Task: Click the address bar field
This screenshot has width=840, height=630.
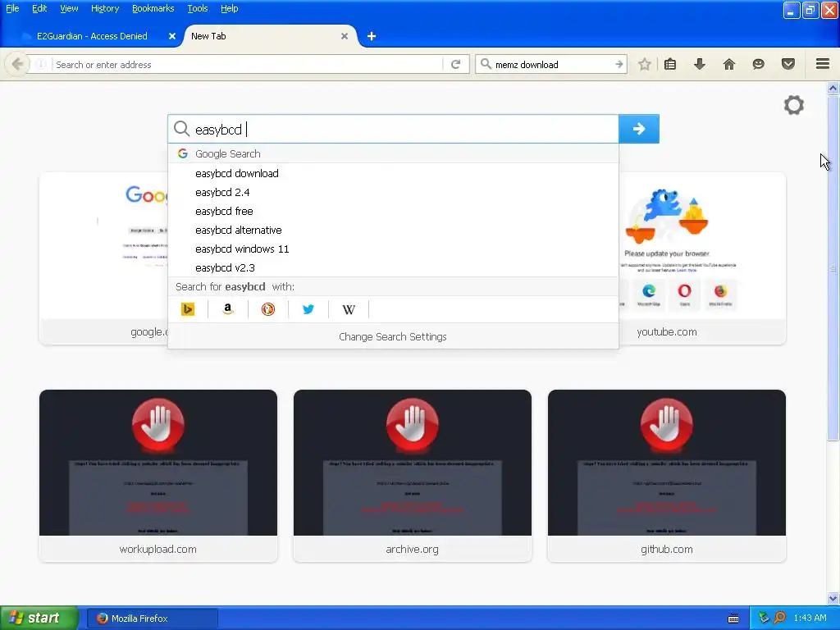Action: pyautogui.click(x=248, y=64)
